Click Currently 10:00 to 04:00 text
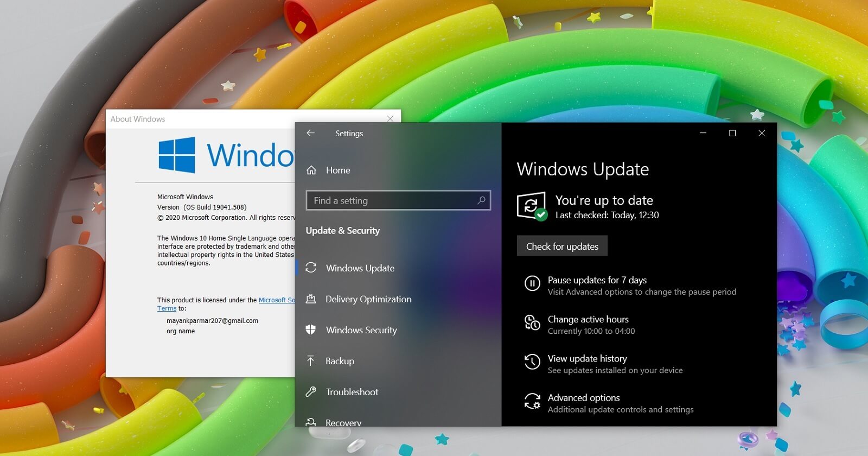 coord(591,331)
